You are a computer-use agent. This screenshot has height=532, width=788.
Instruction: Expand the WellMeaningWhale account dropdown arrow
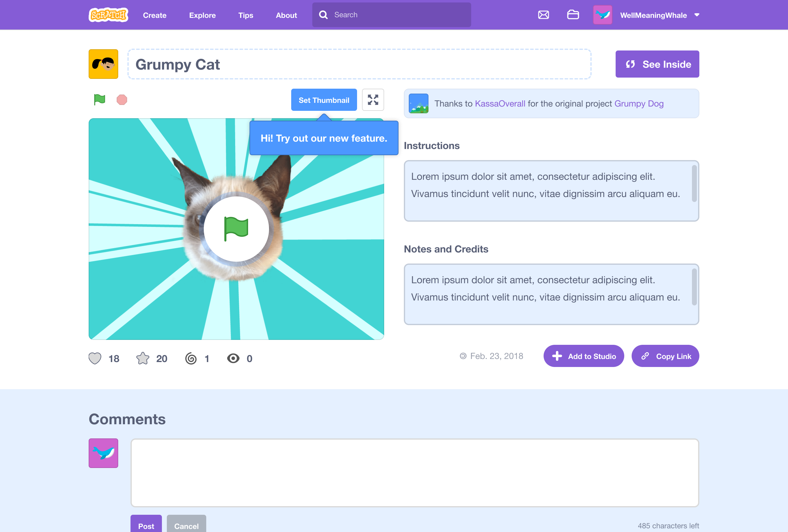(697, 15)
